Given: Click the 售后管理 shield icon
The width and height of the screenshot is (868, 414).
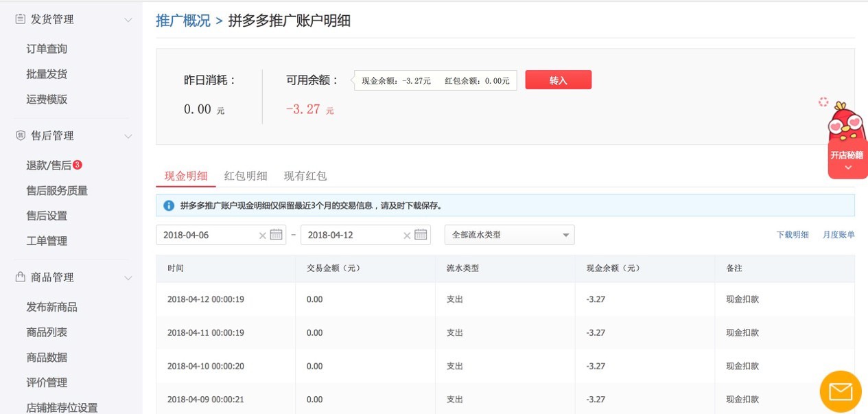Looking at the screenshot, I should point(21,136).
